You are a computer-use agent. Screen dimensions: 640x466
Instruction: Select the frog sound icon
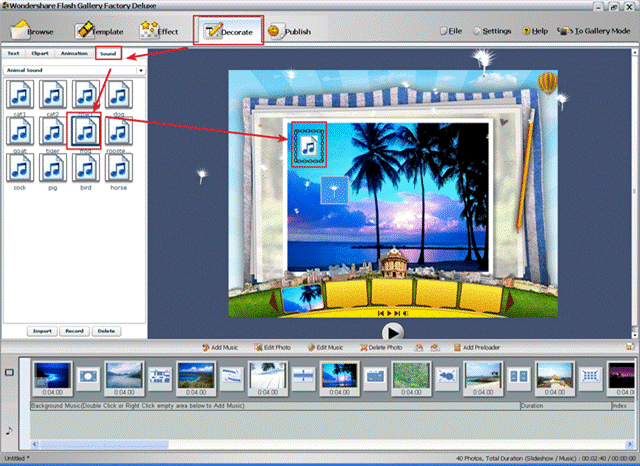(x=85, y=132)
